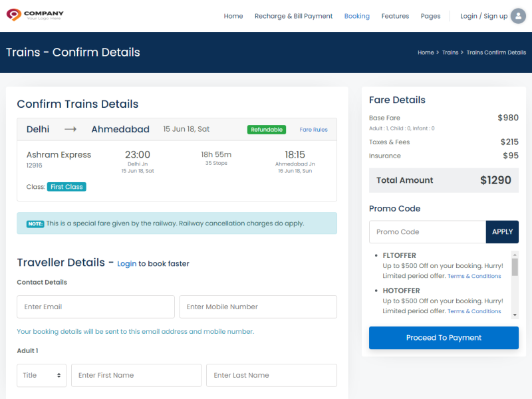
Task: Click "Pages" in the top navigation
Action: point(430,16)
